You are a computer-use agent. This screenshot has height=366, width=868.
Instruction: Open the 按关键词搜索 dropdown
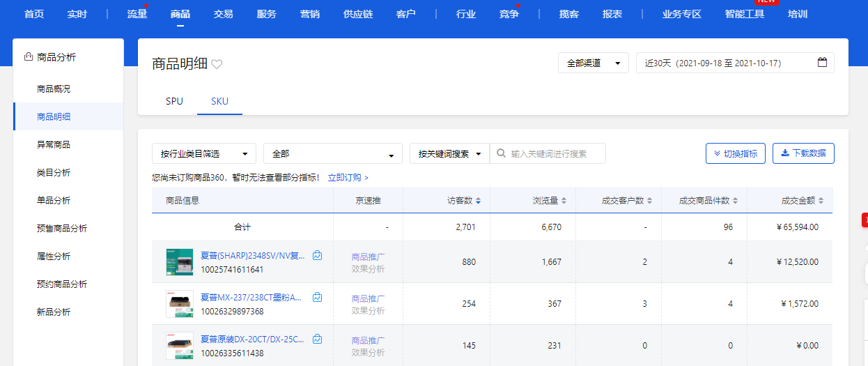click(449, 153)
